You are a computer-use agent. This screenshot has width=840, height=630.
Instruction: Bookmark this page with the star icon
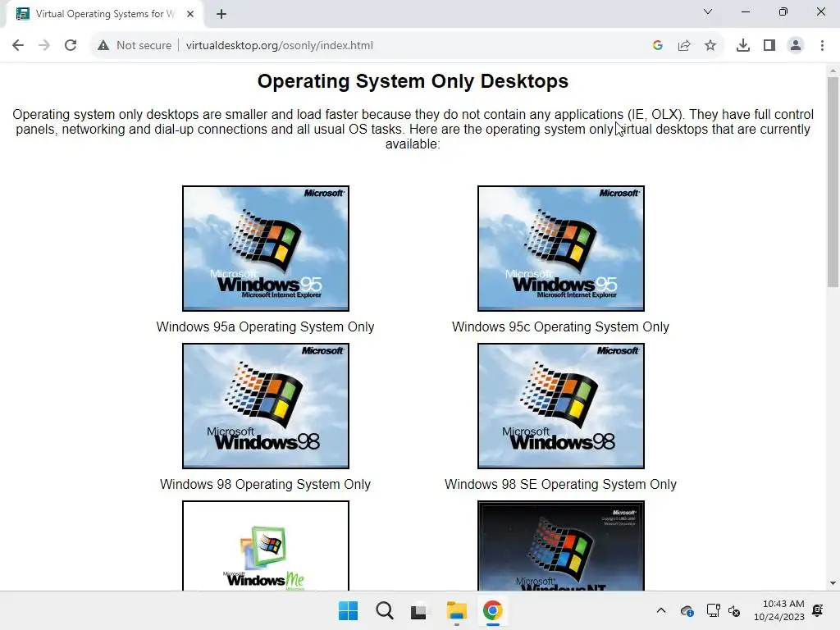coord(710,46)
